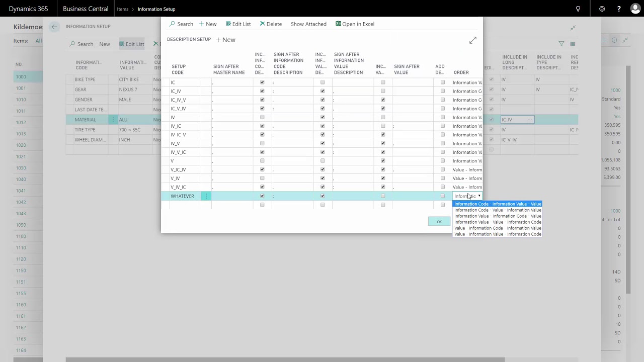Click +New beside the Description Setup heading
The height and width of the screenshot is (362, 644).
[x=225, y=40]
